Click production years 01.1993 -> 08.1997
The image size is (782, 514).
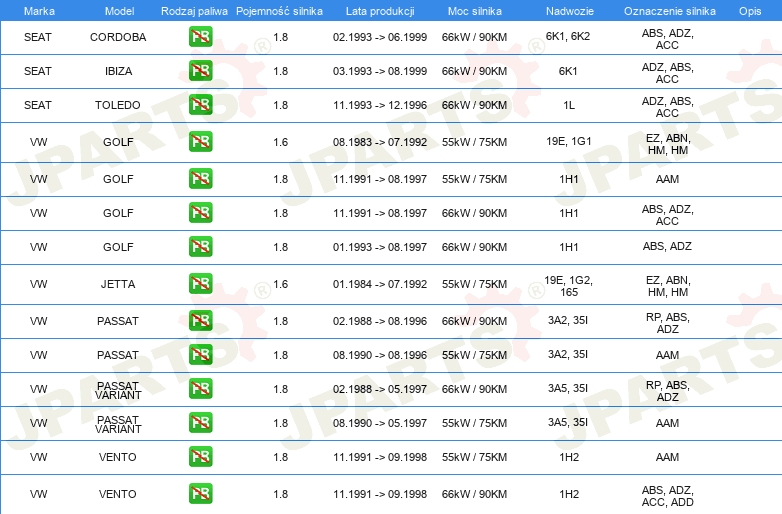[380, 247]
